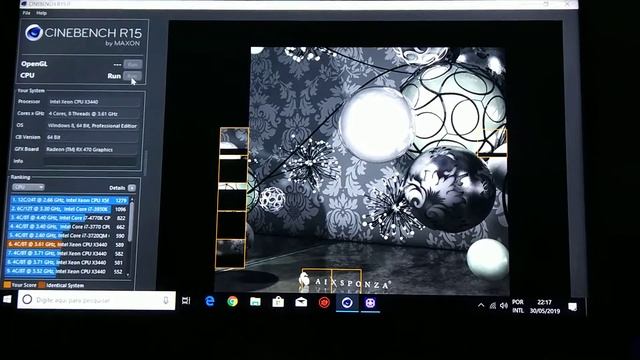This screenshot has width=640, height=360.
Task: Open the clock showing 22:17
Action: 545,307
